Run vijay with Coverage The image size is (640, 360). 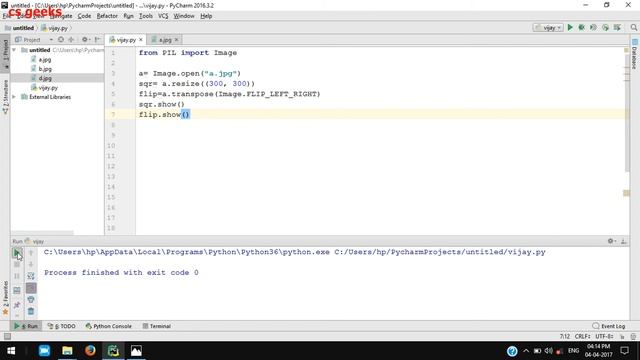click(593, 27)
